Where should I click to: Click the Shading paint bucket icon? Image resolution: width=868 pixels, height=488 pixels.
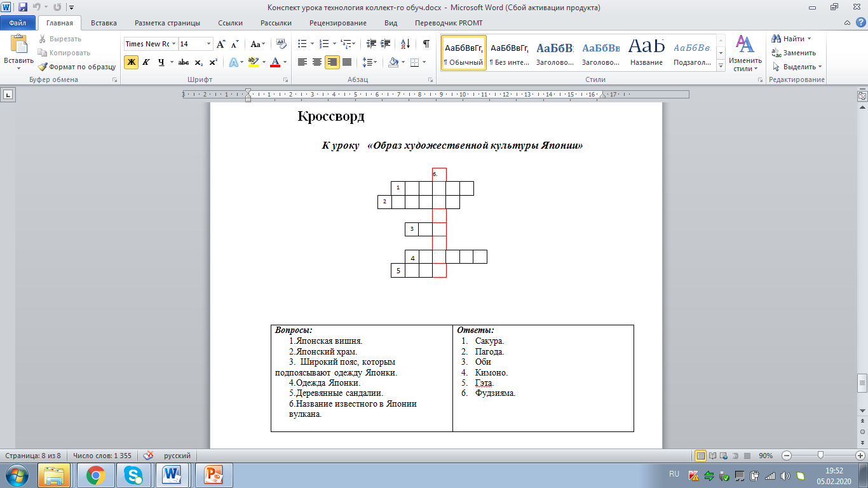click(x=393, y=62)
